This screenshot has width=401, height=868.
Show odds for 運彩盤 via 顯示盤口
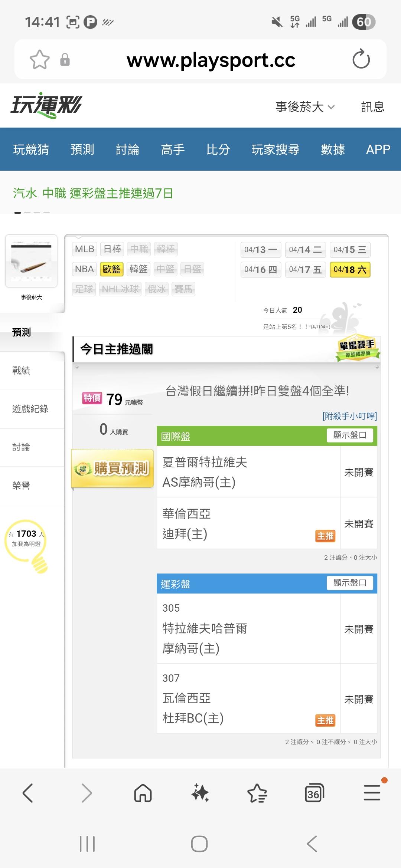tap(349, 583)
